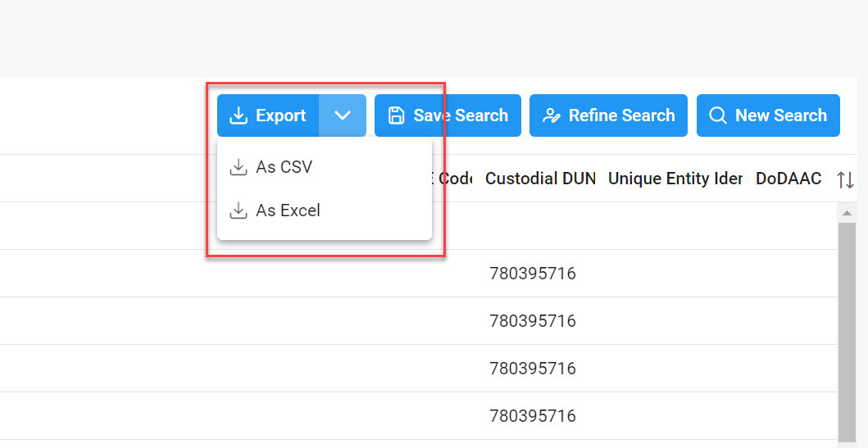868x448 pixels.
Task: Choose the As CSV export option
Action: coord(284,167)
